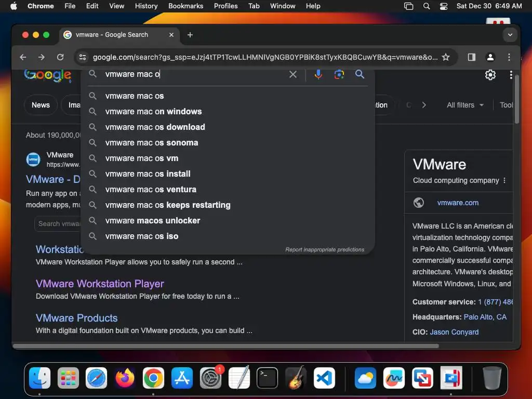Viewport: 532px width, 399px height.
Task: Open Launchpad in the Dock
Action: point(68,378)
